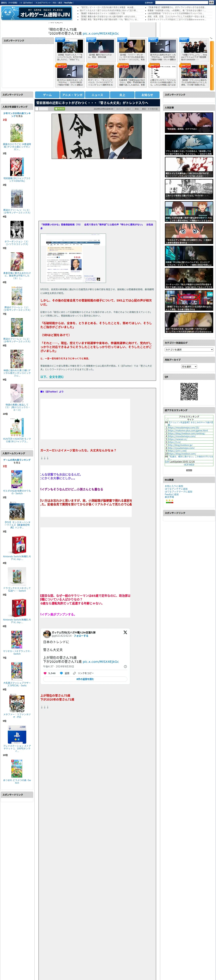Click X（旧Twitter） link in top bar
Image resolution: width=216 pixels, height=980 pixels.
27,3
